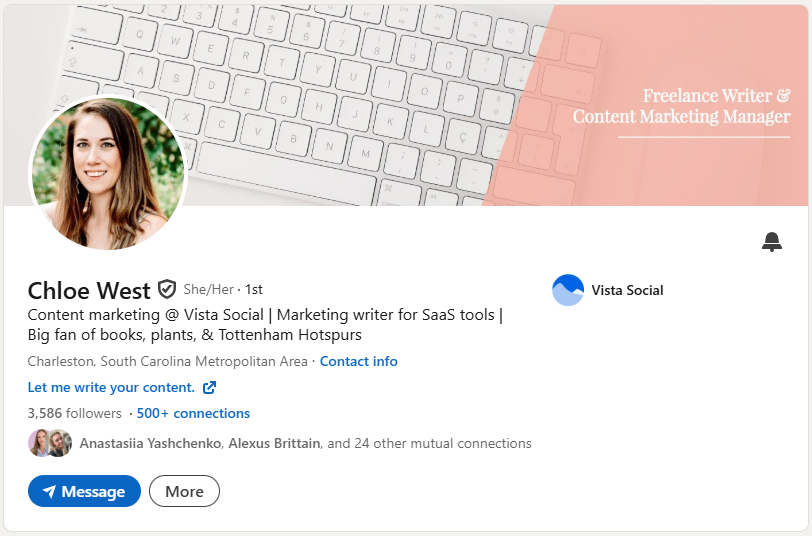This screenshot has height=536, width=812.
Task: Click the Vista Social company logo
Action: (568, 290)
